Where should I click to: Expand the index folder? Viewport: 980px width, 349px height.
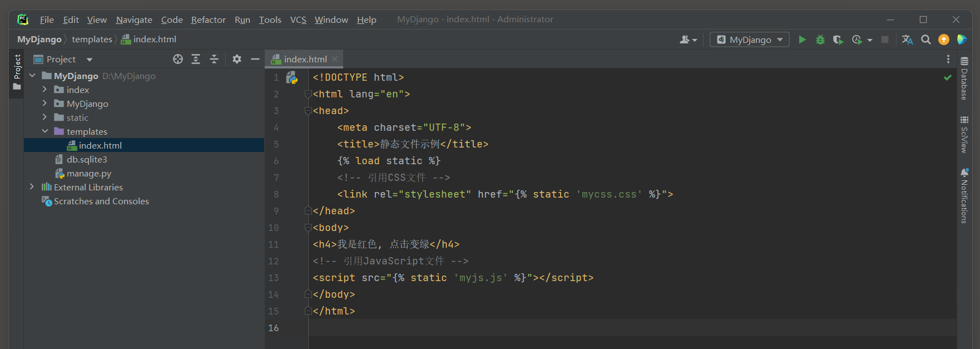(x=44, y=89)
